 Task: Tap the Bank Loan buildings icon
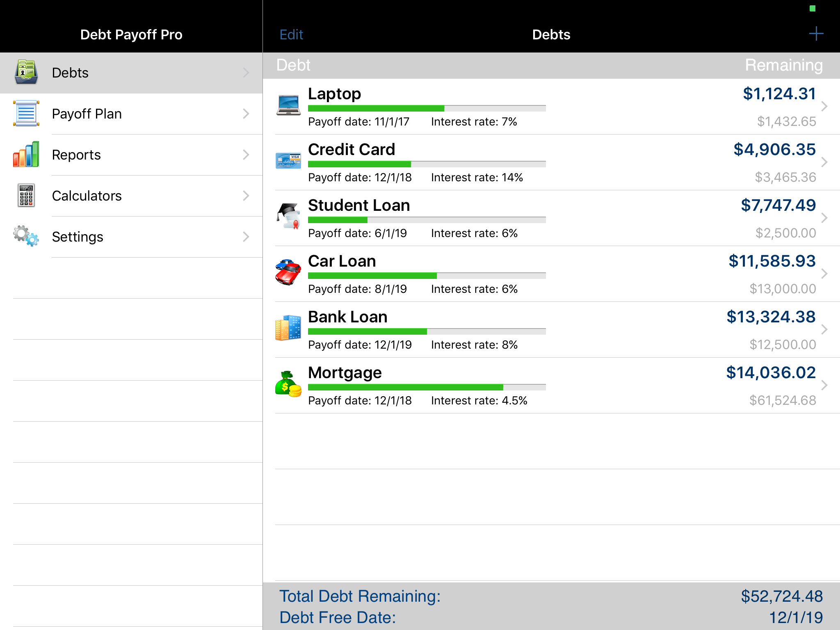[x=288, y=328]
